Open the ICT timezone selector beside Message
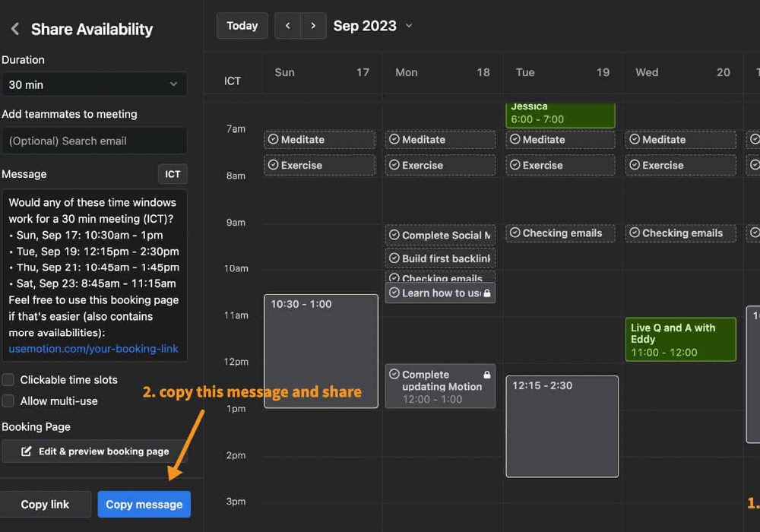 [x=173, y=174]
